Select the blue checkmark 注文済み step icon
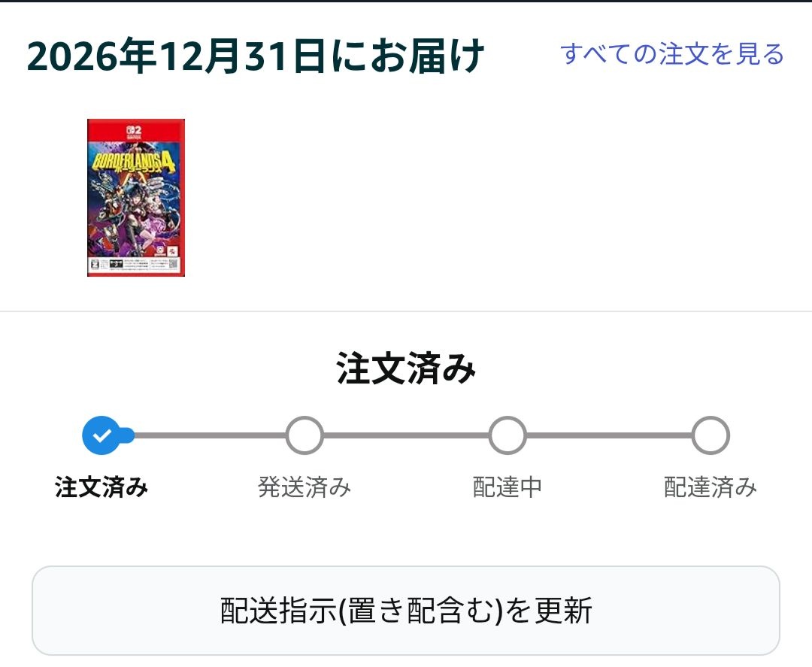The image size is (812, 667). 102,435
